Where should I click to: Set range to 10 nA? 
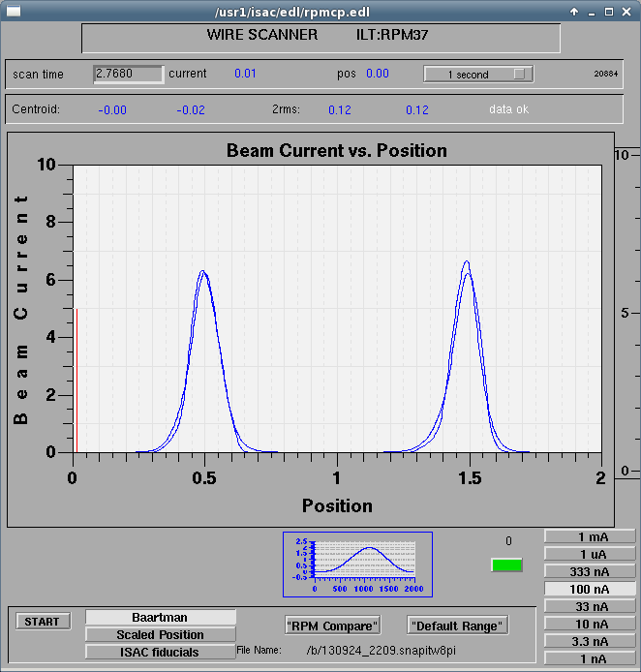(x=590, y=624)
